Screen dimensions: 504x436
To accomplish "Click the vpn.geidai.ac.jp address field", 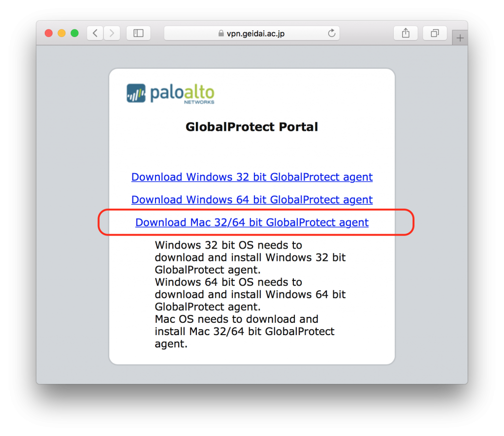I will [x=252, y=33].
